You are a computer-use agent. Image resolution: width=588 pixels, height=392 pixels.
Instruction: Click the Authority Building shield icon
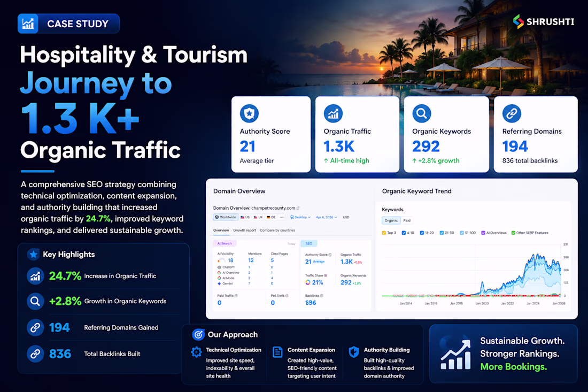point(354,352)
